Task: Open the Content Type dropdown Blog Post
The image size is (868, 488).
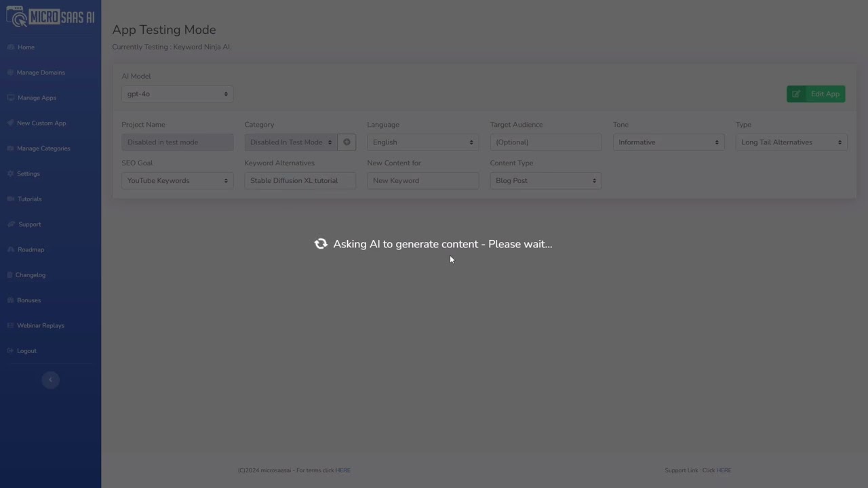Action: click(546, 181)
